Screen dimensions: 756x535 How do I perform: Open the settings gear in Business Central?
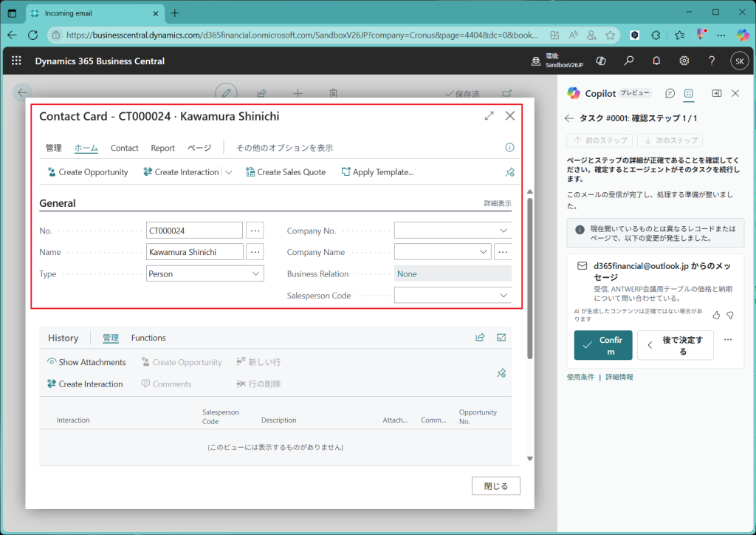684,61
